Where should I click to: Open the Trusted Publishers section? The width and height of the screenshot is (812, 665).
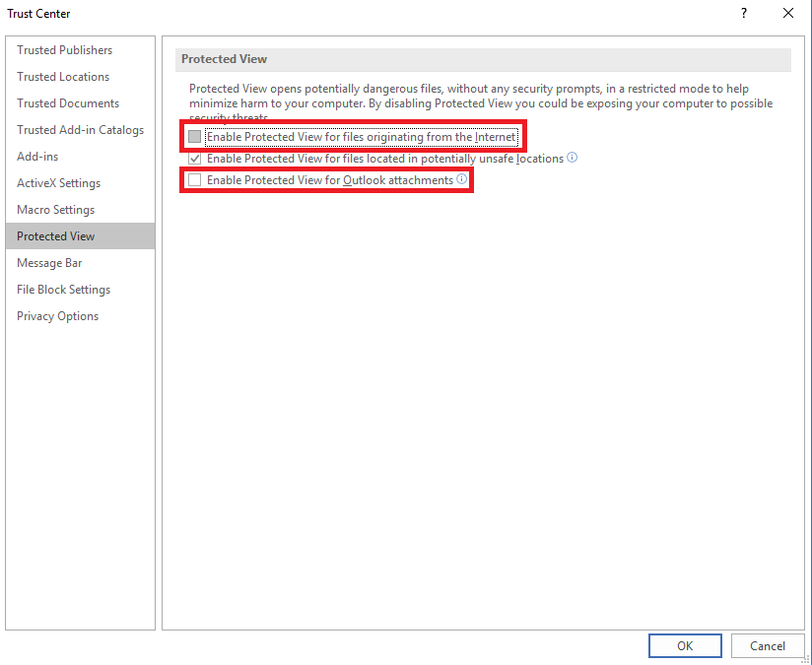click(x=65, y=50)
